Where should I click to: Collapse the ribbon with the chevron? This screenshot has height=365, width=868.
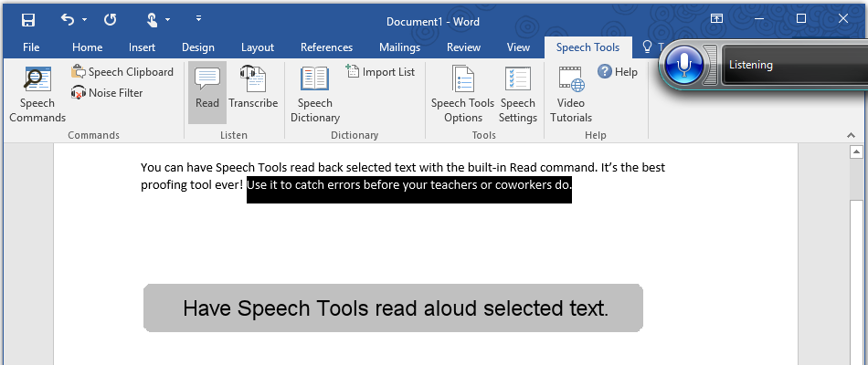click(851, 135)
